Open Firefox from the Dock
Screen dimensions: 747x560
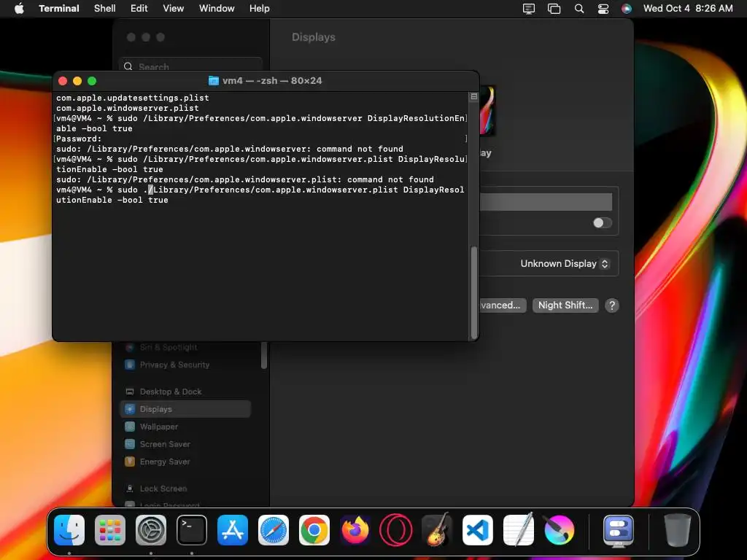(x=355, y=530)
